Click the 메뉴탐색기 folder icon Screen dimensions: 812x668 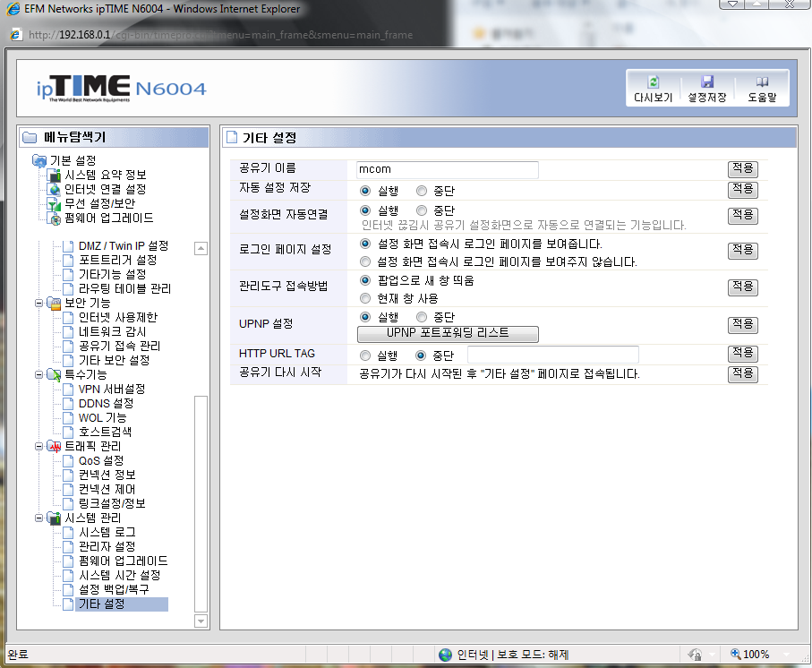(x=30, y=137)
